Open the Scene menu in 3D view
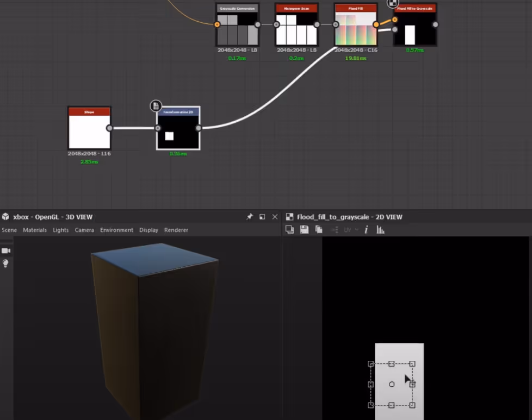532x420 pixels. (9, 230)
